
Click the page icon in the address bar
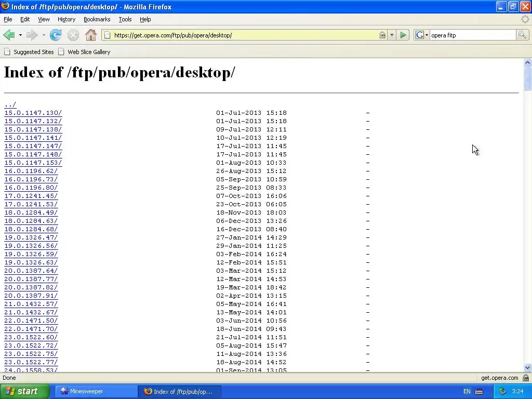[107, 35]
